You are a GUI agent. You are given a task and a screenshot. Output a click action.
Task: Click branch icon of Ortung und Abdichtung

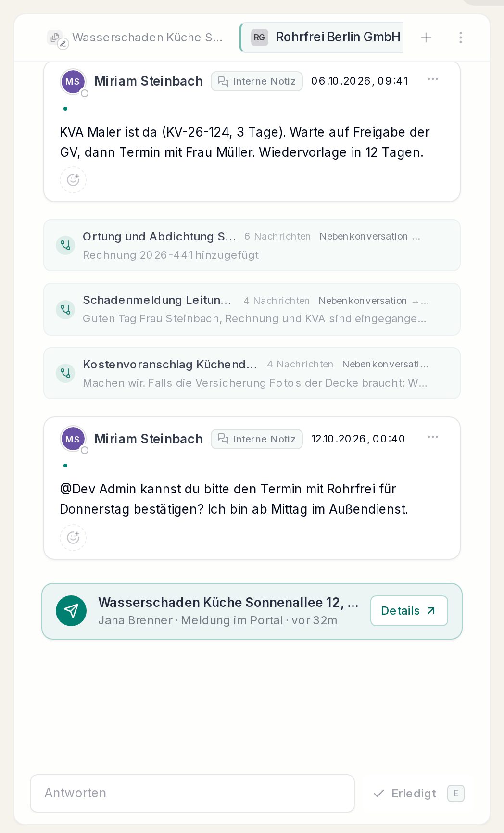coord(65,245)
